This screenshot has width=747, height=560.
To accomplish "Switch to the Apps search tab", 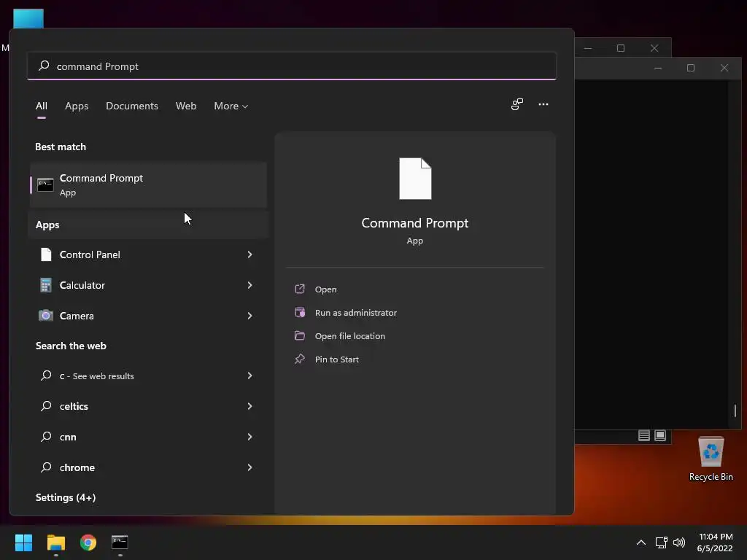I will [x=77, y=106].
